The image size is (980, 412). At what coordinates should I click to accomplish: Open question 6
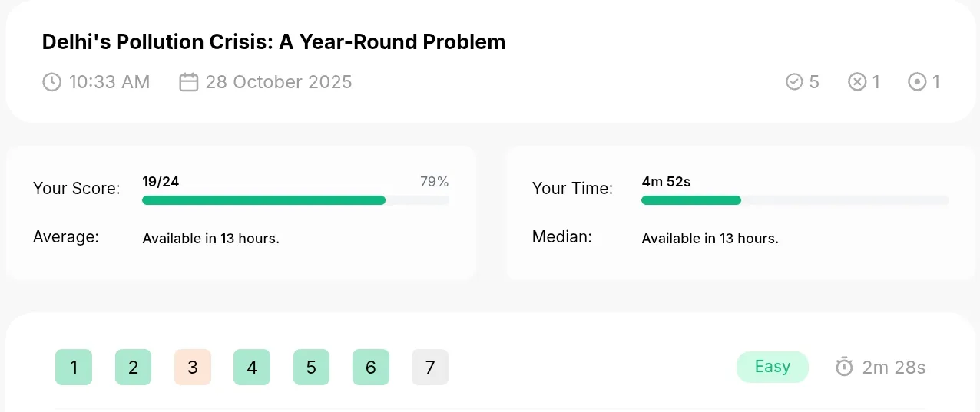[x=371, y=367]
